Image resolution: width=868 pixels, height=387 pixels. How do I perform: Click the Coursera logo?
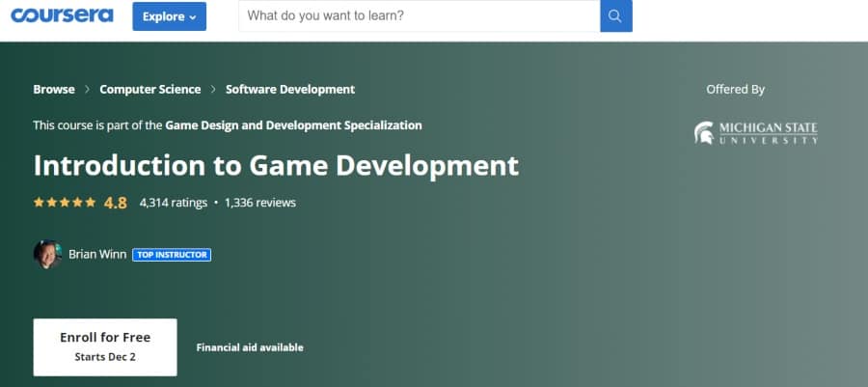click(x=62, y=15)
